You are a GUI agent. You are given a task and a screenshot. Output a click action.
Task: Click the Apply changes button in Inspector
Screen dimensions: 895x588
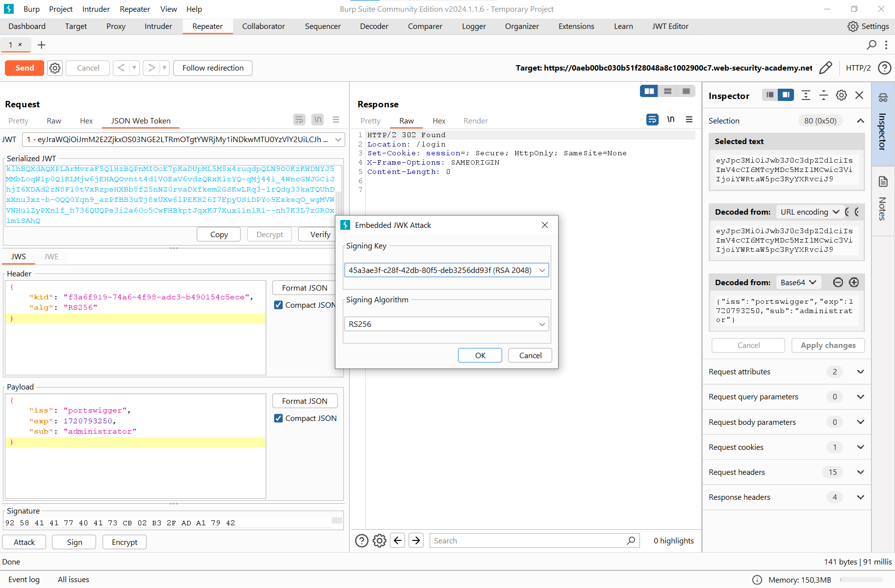point(828,345)
